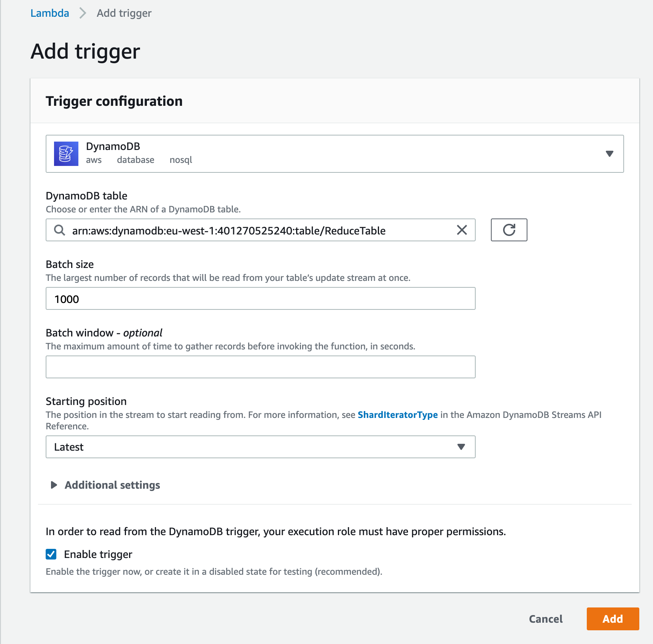This screenshot has width=653, height=644.
Task: Open the Starting position dropdown arrow
Action: pos(461,447)
